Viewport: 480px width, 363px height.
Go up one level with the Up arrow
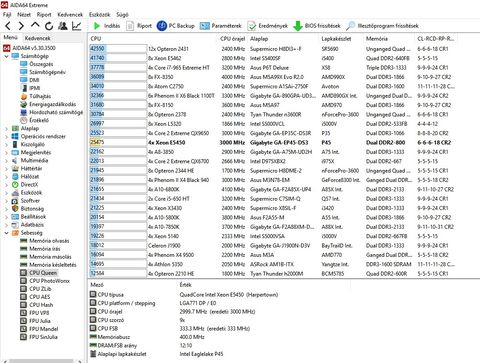[x=35, y=25]
